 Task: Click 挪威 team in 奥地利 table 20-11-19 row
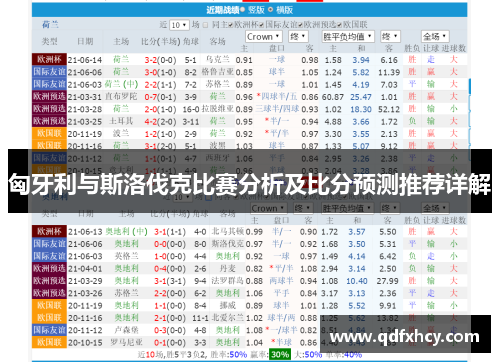point(228,306)
